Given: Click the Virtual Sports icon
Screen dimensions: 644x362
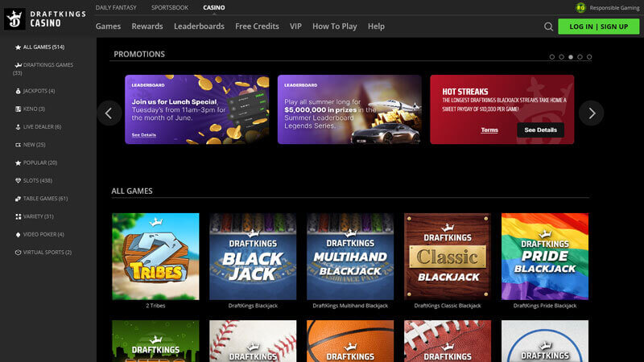Looking at the screenshot, I should 18,253.
